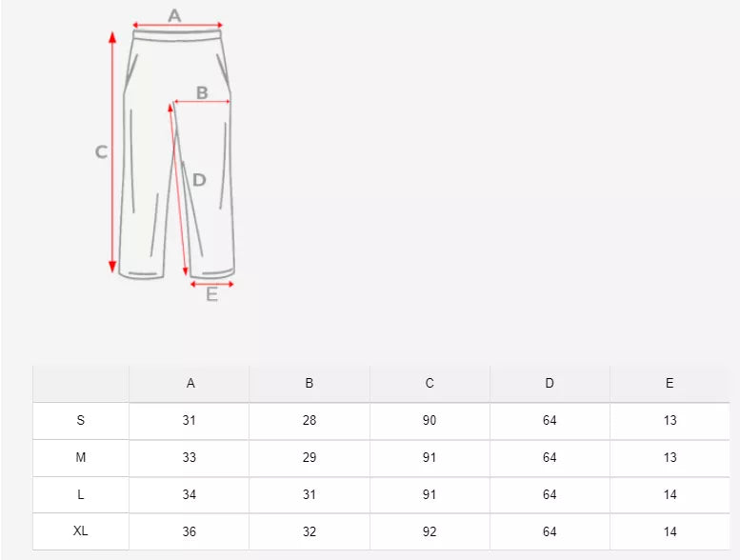Click the letter B label on diagram

[x=202, y=92]
